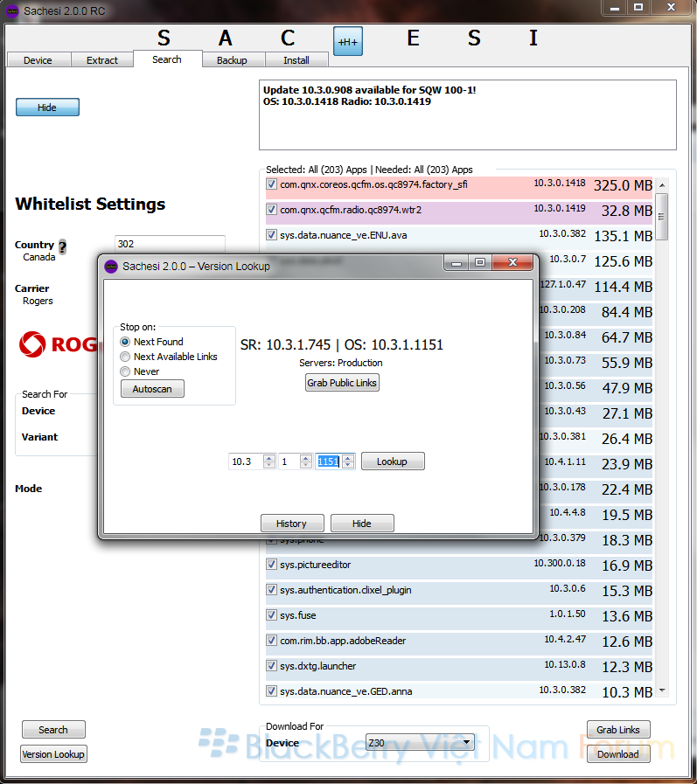
Task: Click the Lookup button
Action: pos(393,461)
